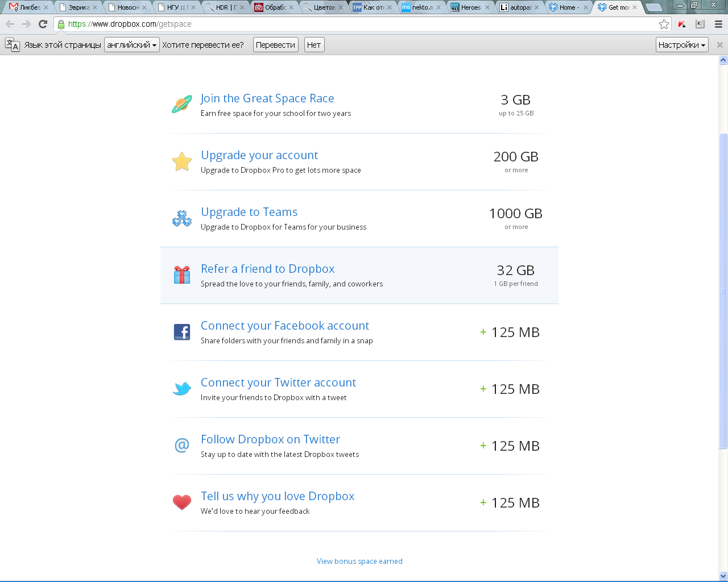Image resolution: width=728 pixels, height=582 pixels.
Task: Click the 3 GB Space Race amount
Action: 516,100
